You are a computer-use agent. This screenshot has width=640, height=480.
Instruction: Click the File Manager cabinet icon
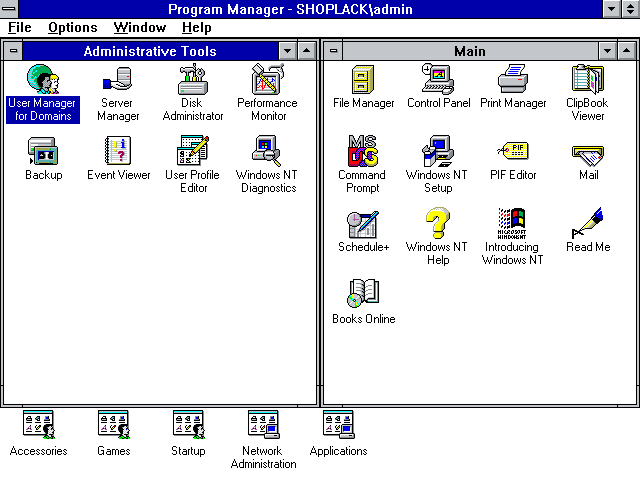point(363,80)
